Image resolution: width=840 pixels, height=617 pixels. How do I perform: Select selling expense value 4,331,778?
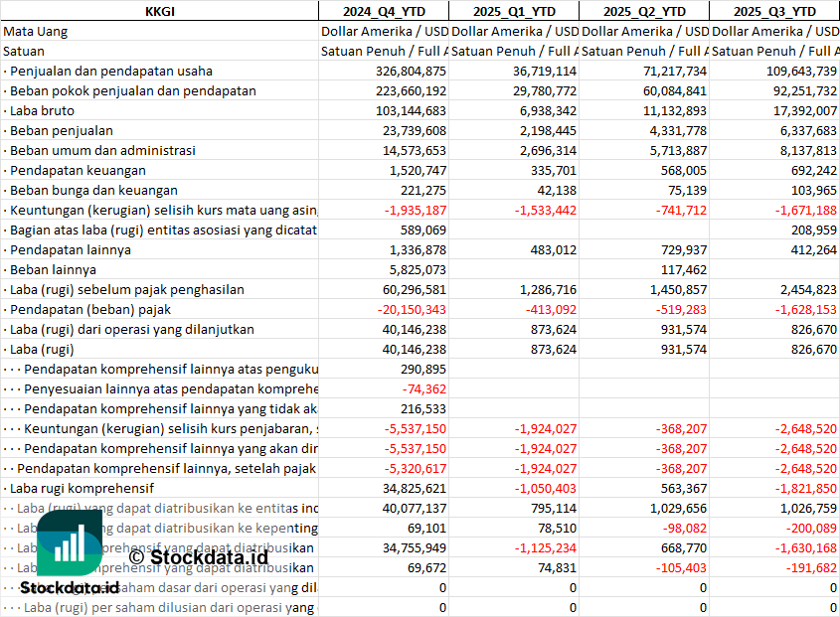tap(678, 130)
